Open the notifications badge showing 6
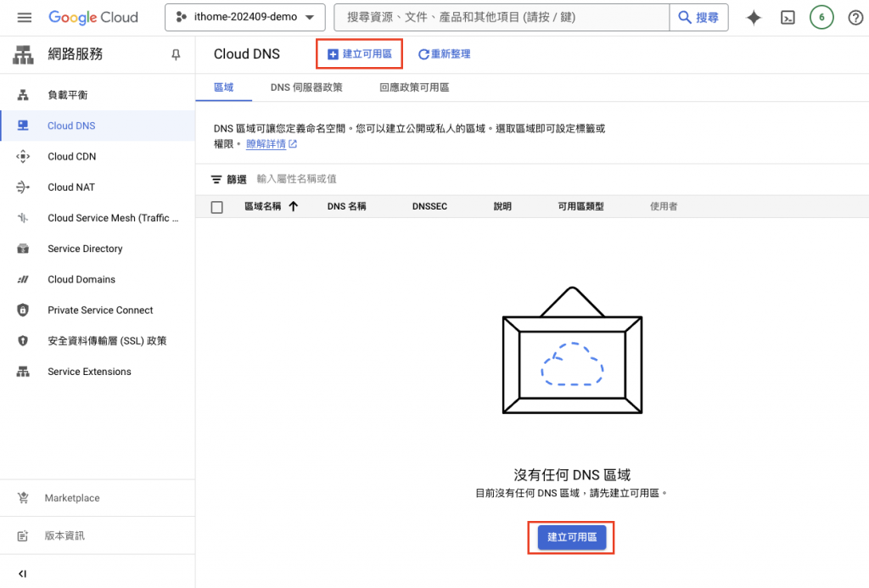The height and width of the screenshot is (588, 869). pos(821,18)
